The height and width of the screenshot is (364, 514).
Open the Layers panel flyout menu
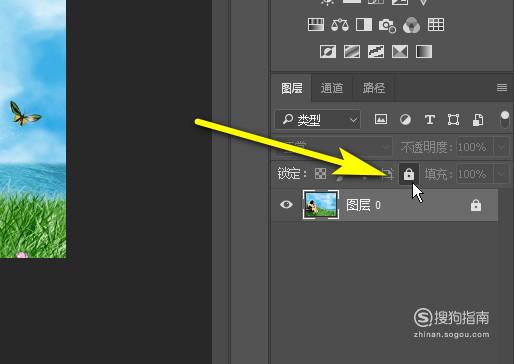502,88
